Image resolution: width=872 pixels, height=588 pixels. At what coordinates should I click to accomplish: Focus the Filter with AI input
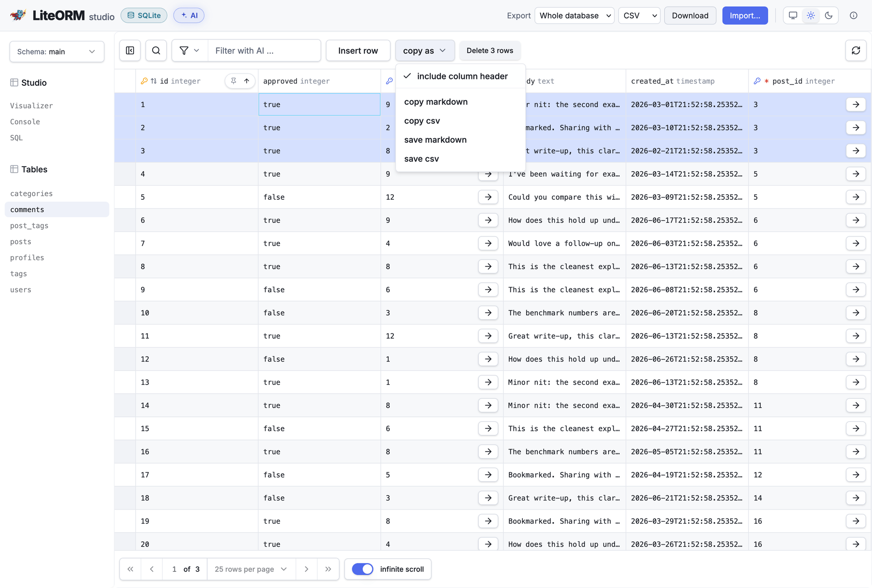click(x=264, y=50)
